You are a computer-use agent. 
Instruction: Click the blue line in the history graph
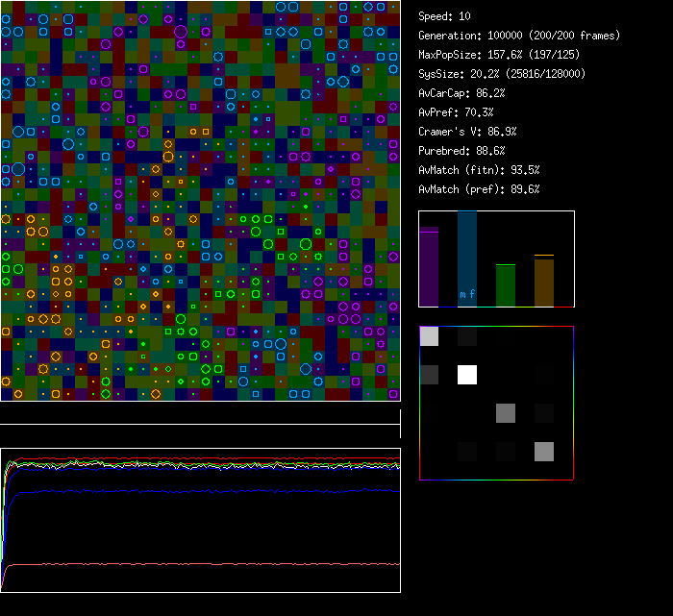click(192, 491)
